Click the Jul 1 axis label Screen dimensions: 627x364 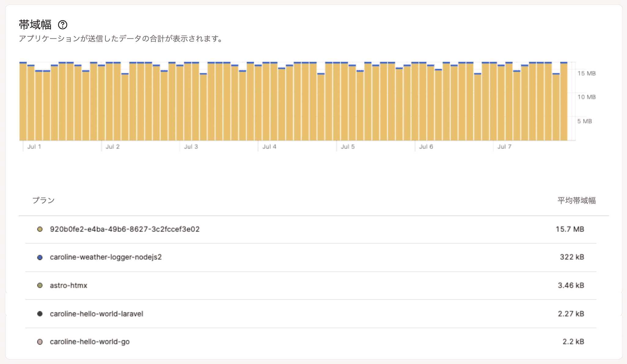[34, 147]
